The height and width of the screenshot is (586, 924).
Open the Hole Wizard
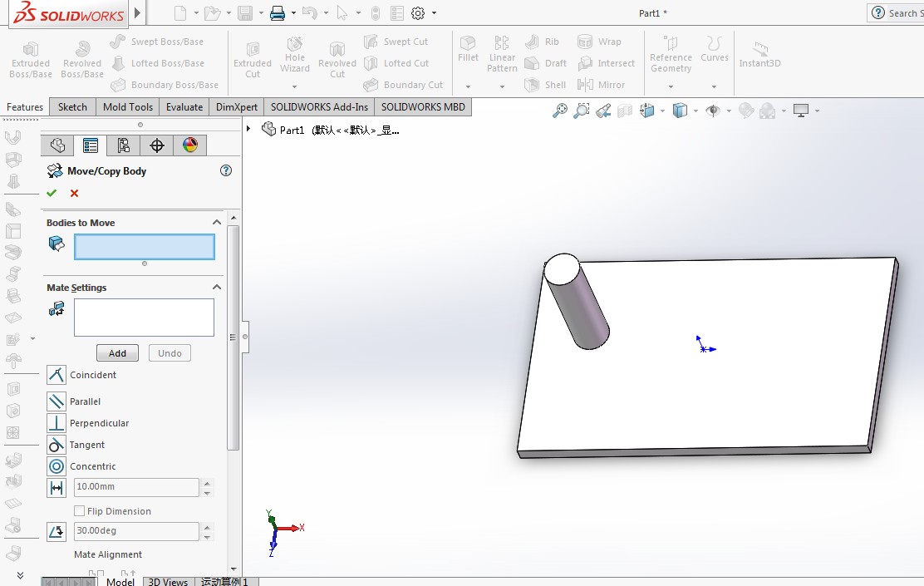(295, 54)
